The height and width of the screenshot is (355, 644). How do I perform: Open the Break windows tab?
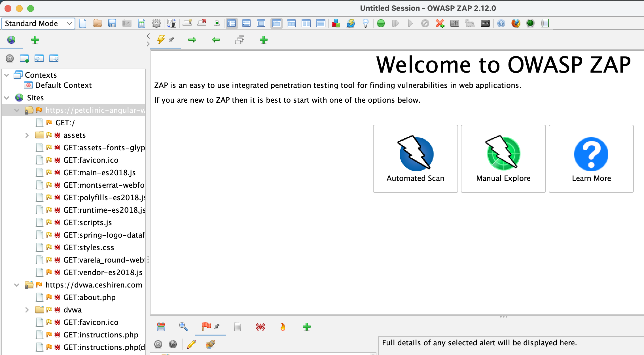coord(240,40)
